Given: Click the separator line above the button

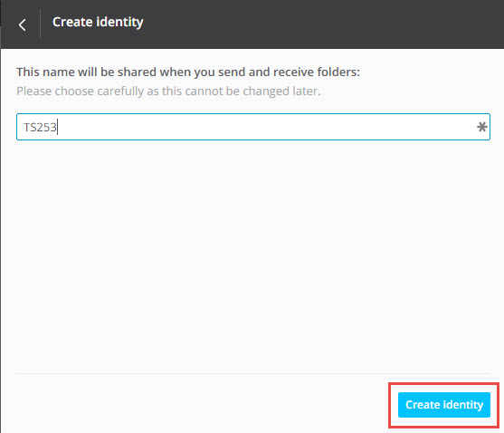Looking at the screenshot, I should pyautogui.click(x=253, y=373).
